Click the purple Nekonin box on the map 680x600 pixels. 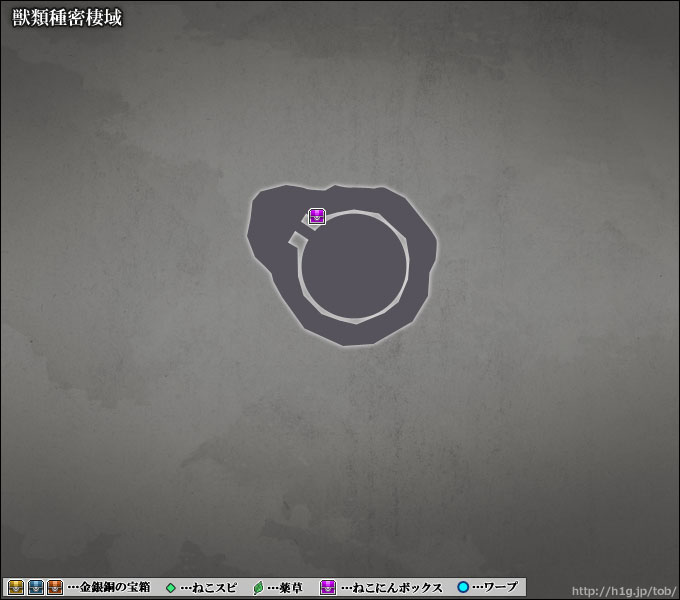(x=317, y=216)
